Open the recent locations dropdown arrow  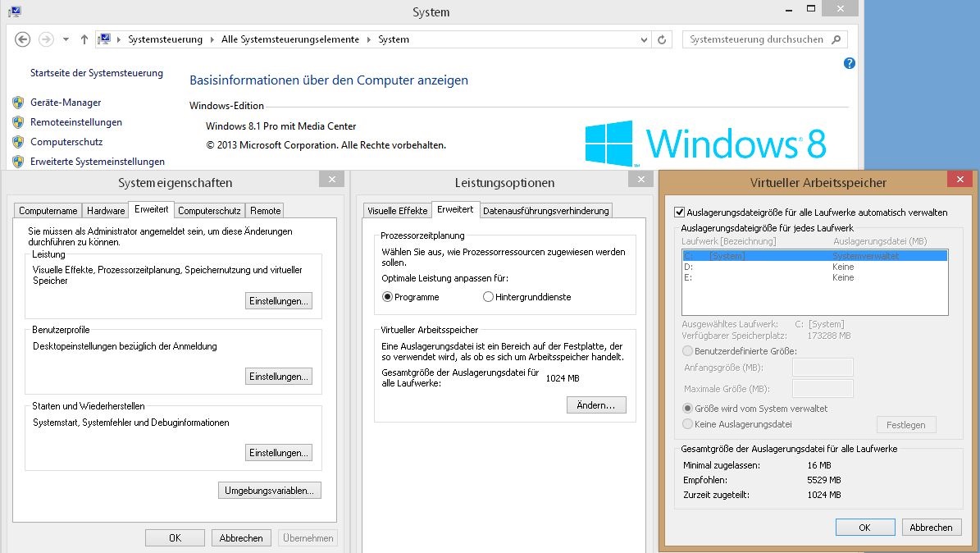pos(66,39)
